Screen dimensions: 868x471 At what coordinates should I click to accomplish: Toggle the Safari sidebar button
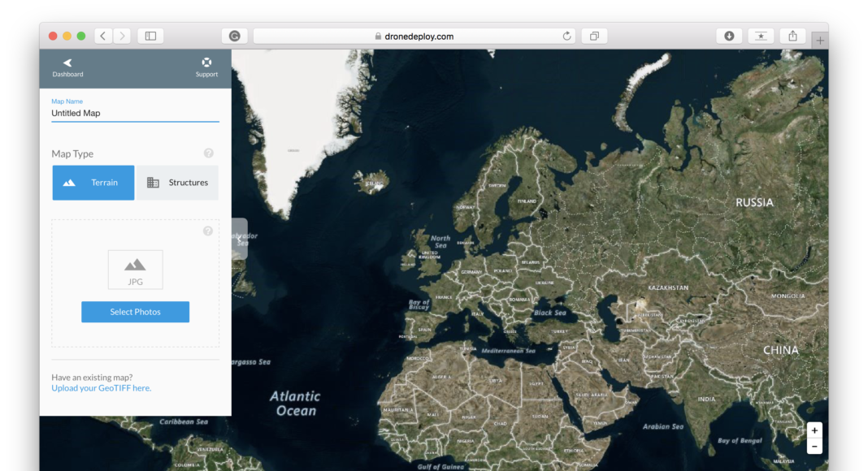[150, 36]
